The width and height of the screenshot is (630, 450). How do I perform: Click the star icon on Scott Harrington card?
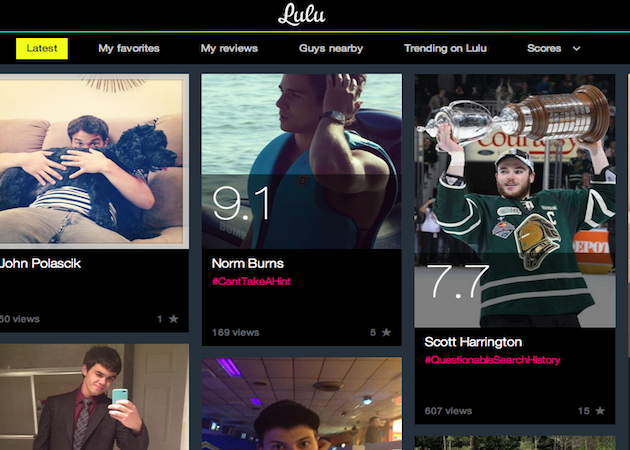pos(600,411)
